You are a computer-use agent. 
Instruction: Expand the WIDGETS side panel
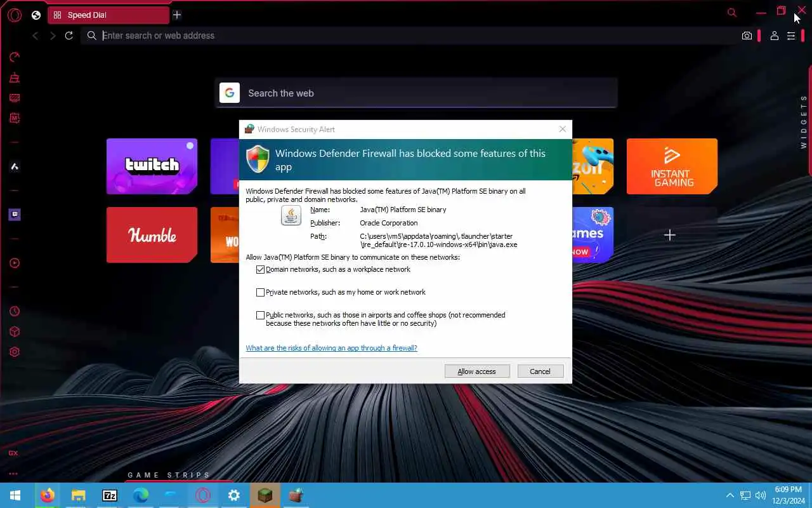pyautogui.click(x=804, y=122)
